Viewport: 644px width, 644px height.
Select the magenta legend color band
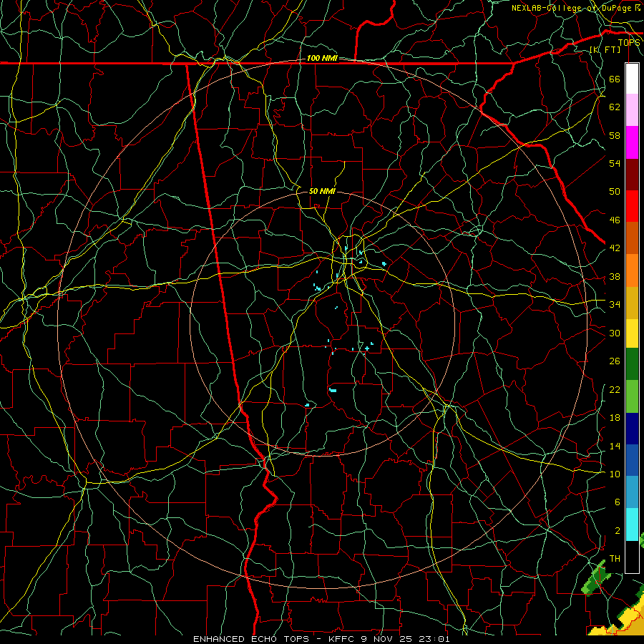coord(632,142)
